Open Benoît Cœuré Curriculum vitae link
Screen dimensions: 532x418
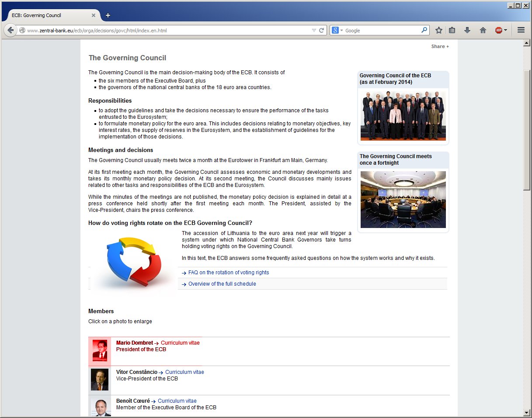click(177, 401)
